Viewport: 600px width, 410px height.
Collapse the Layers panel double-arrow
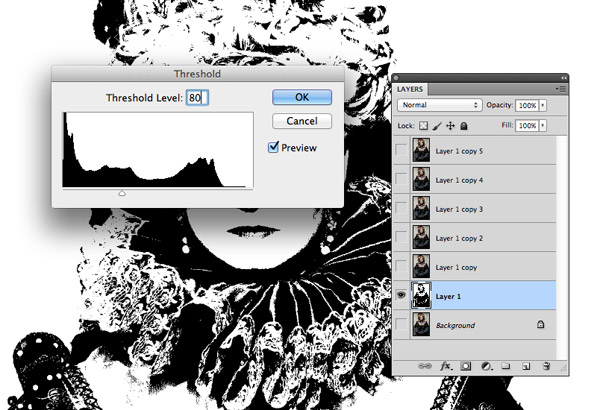563,78
